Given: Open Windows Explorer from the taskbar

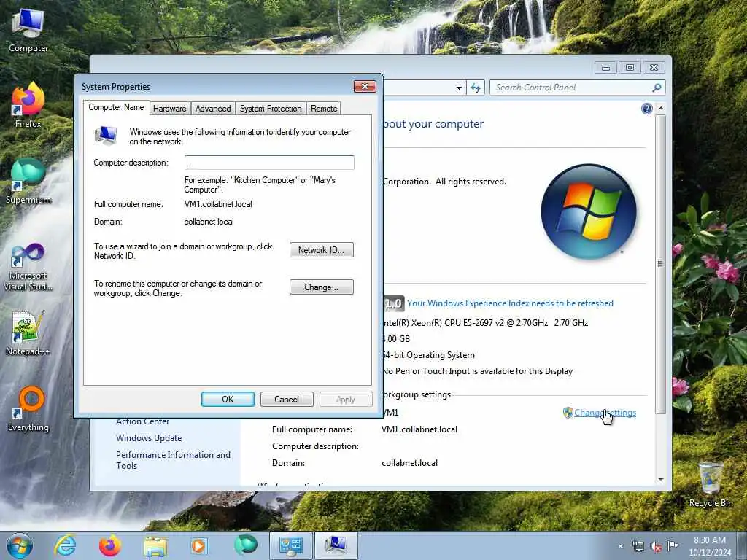Looking at the screenshot, I should tap(155, 545).
